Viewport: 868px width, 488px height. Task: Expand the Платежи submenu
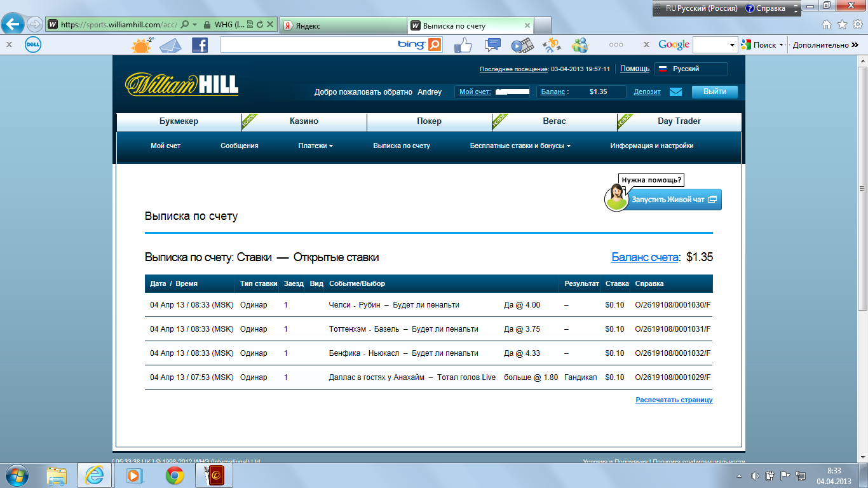[315, 146]
